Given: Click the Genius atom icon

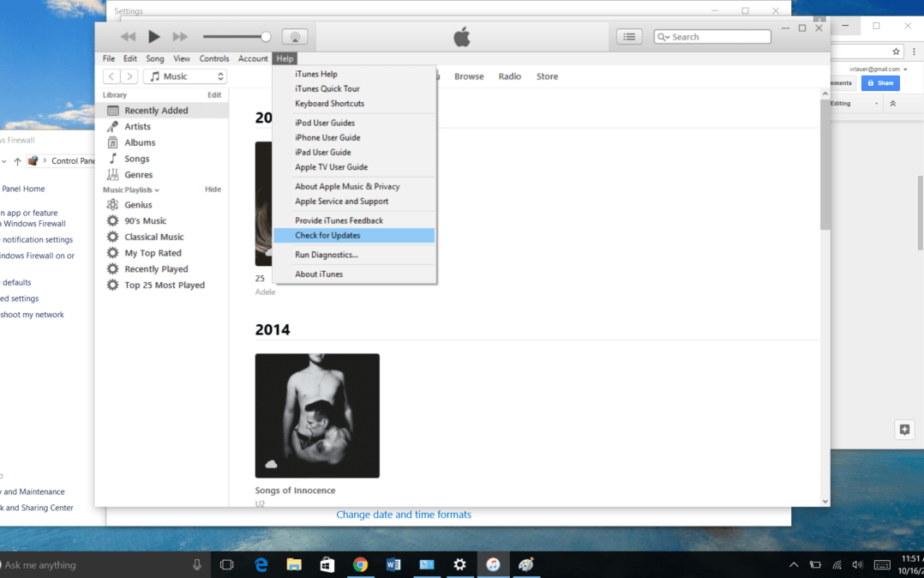Looking at the screenshot, I should coord(112,205).
